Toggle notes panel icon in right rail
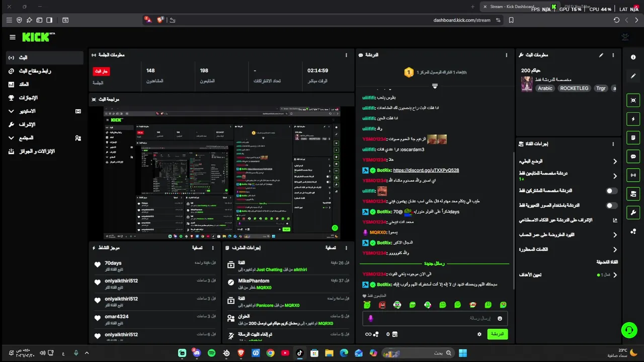 (x=633, y=138)
